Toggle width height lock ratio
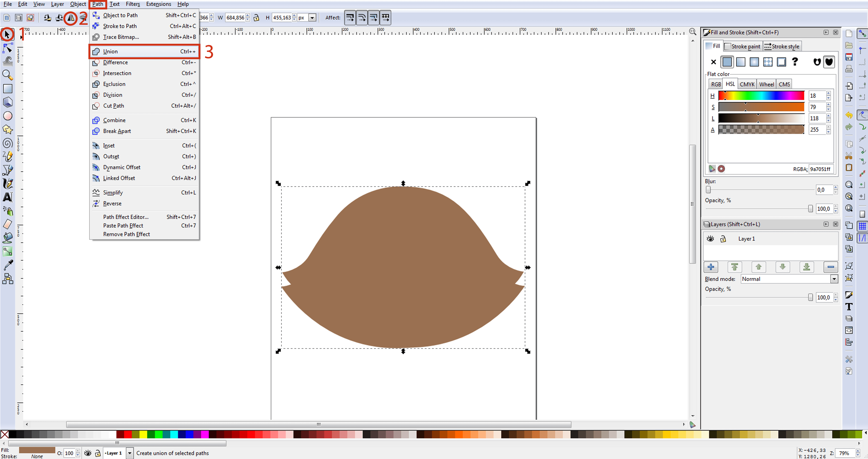This screenshot has width=868, height=459. click(x=256, y=18)
